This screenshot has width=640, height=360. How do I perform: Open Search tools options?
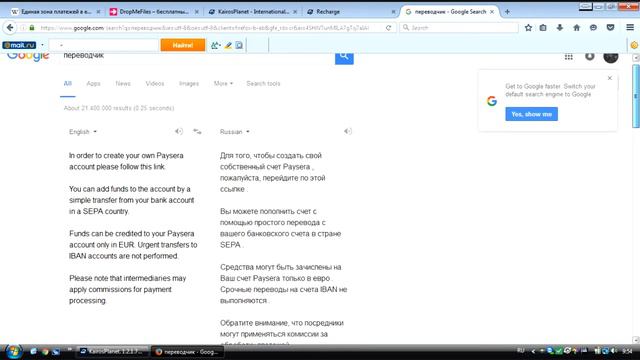click(263, 83)
